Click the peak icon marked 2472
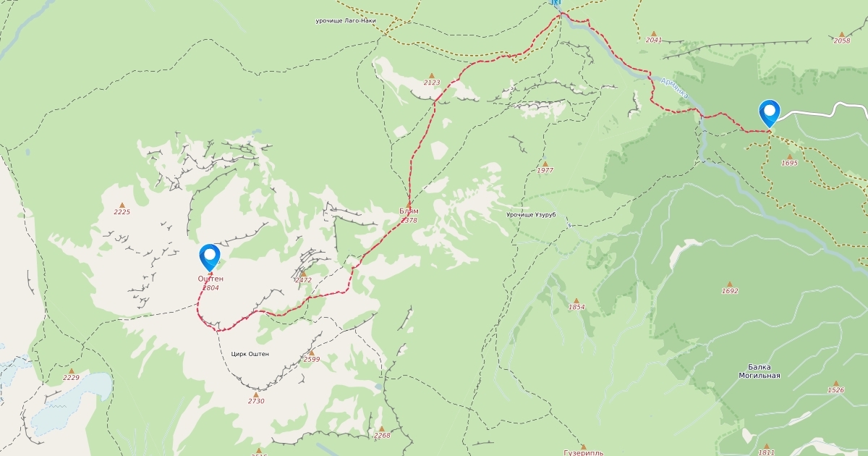The width and height of the screenshot is (868, 456). click(303, 274)
